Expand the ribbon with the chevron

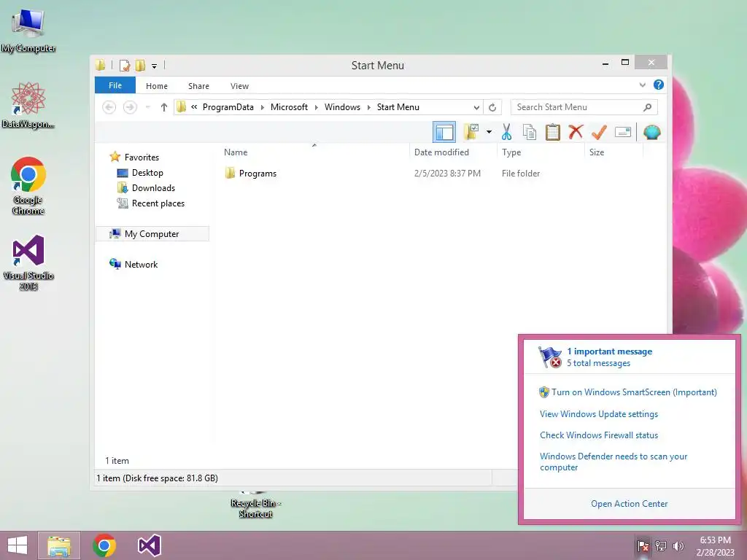[642, 85]
